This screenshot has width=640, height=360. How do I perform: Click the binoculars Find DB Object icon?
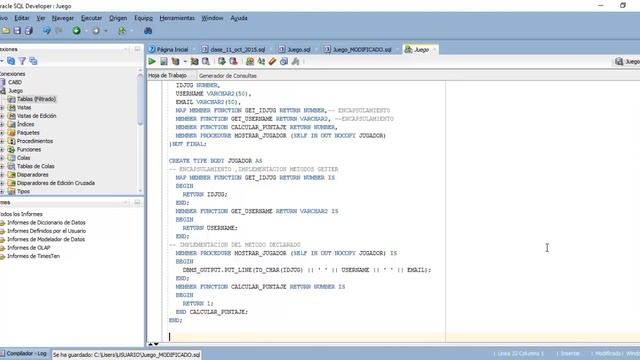point(148,31)
